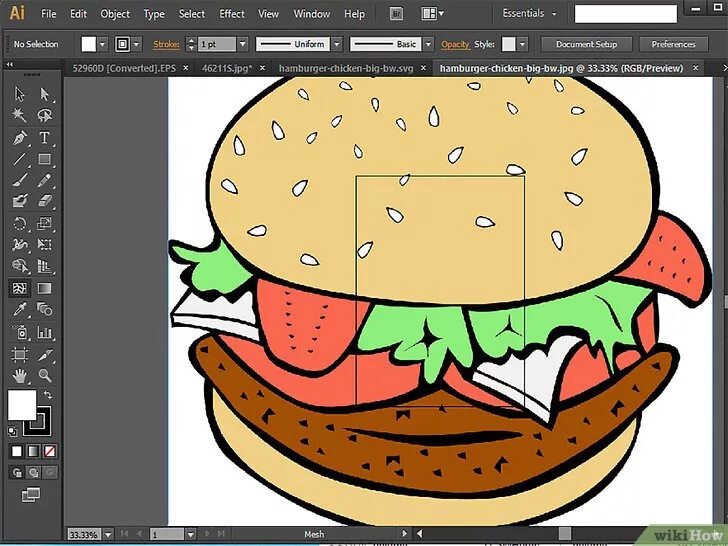
Task: Open the Stroke panel link
Action: pos(166,45)
